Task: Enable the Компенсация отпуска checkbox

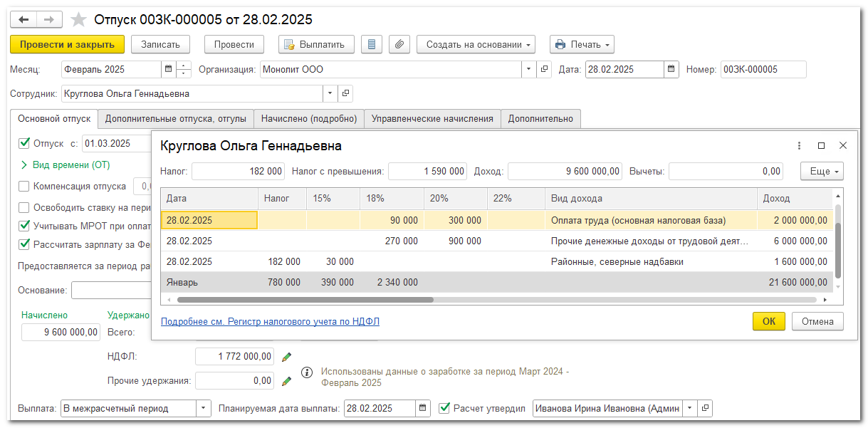Action: point(24,187)
